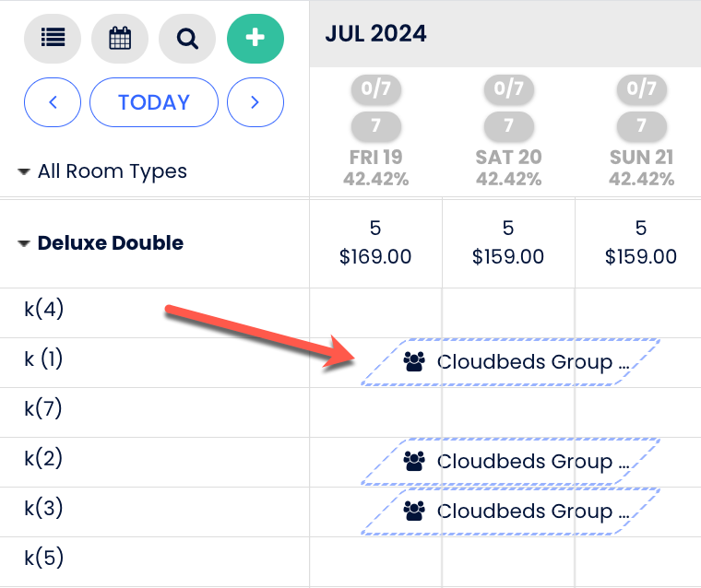The height and width of the screenshot is (588, 701).
Task: Click the search magnifier icon
Action: coord(187,38)
